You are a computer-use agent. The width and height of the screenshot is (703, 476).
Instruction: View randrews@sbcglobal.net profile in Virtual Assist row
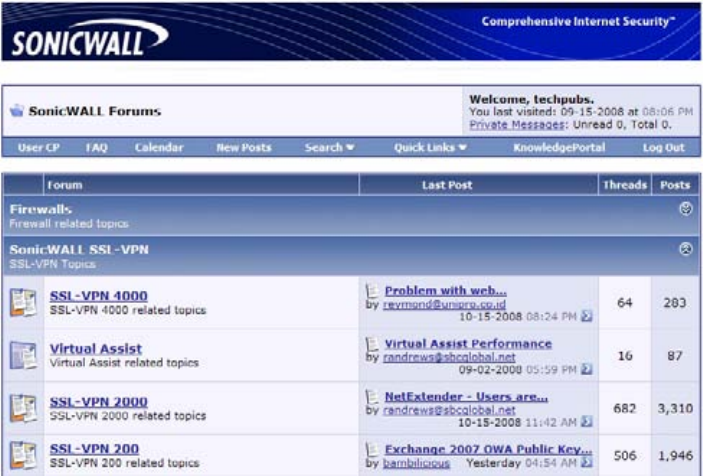pyautogui.click(x=449, y=357)
